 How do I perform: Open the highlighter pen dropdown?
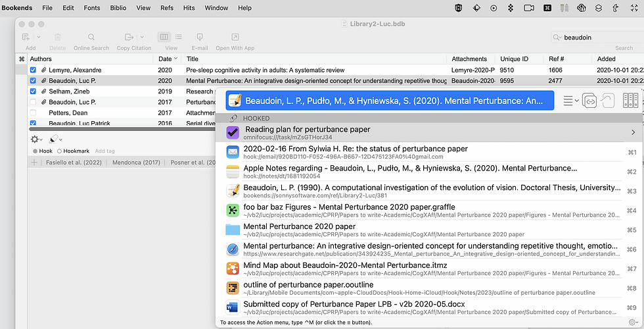[56, 139]
